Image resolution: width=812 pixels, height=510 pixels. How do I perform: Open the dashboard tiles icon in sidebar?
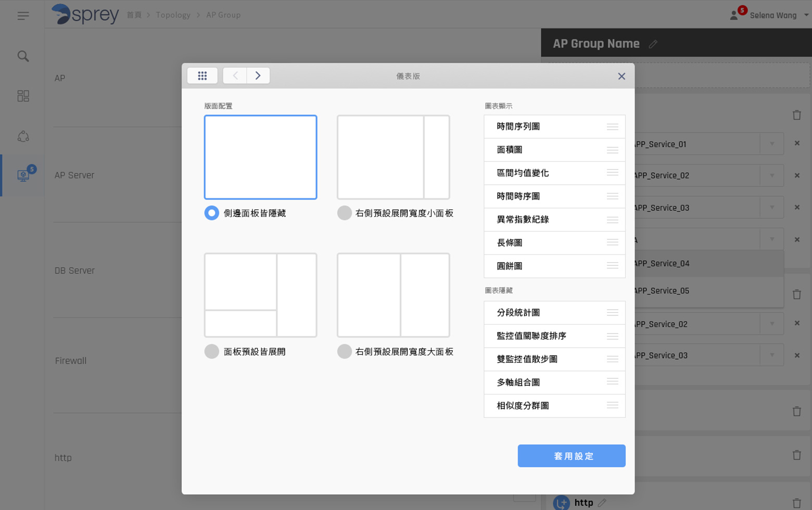point(23,96)
